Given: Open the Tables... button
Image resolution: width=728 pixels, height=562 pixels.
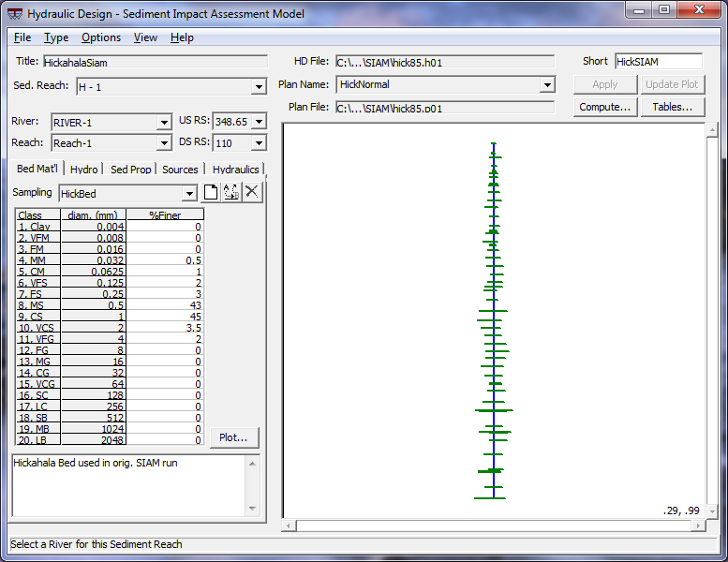Looking at the screenshot, I should click(x=672, y=107).
